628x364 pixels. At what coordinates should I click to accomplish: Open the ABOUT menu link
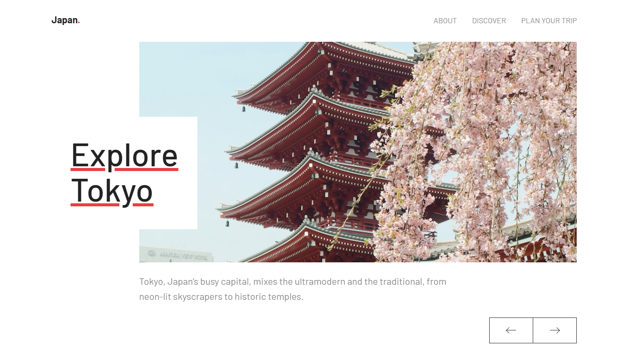pyautogui.click(x=445, y=21)
